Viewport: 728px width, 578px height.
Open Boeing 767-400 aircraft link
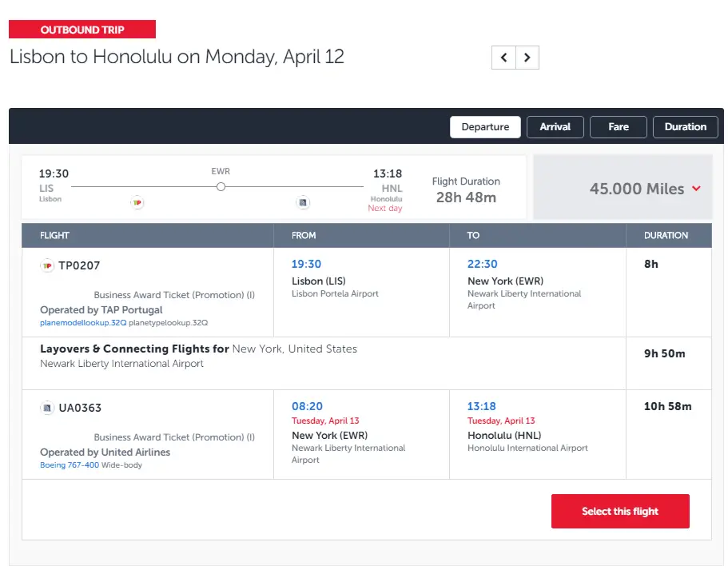point(70,465)
